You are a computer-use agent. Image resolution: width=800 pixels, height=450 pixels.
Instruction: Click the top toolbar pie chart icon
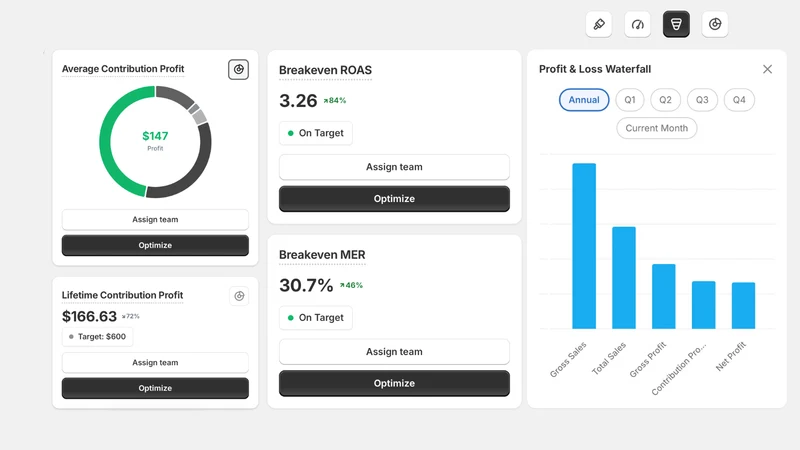tap(715, 24)
